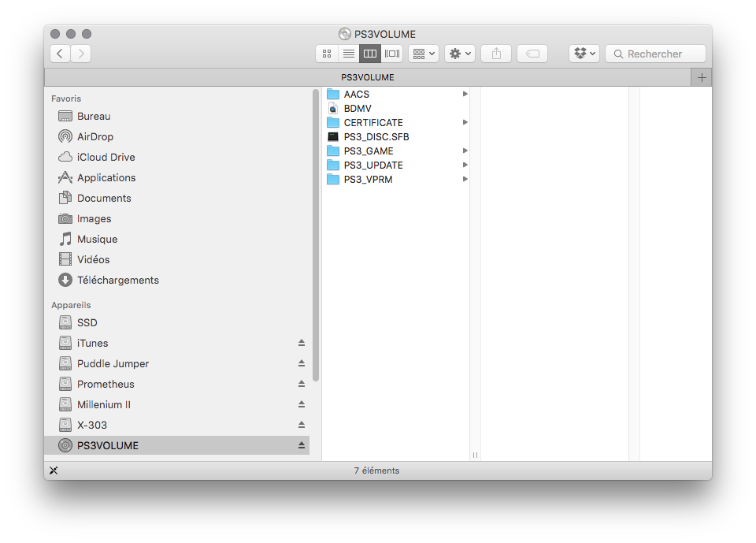Click the Appareils section header
The height and width of the screenshot is (543, 756).
(x=71, y=305)
